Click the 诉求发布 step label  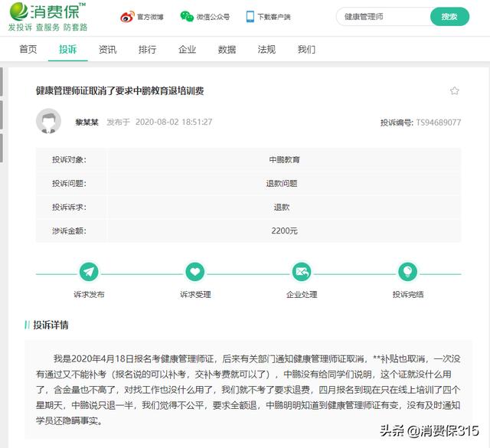89,295
